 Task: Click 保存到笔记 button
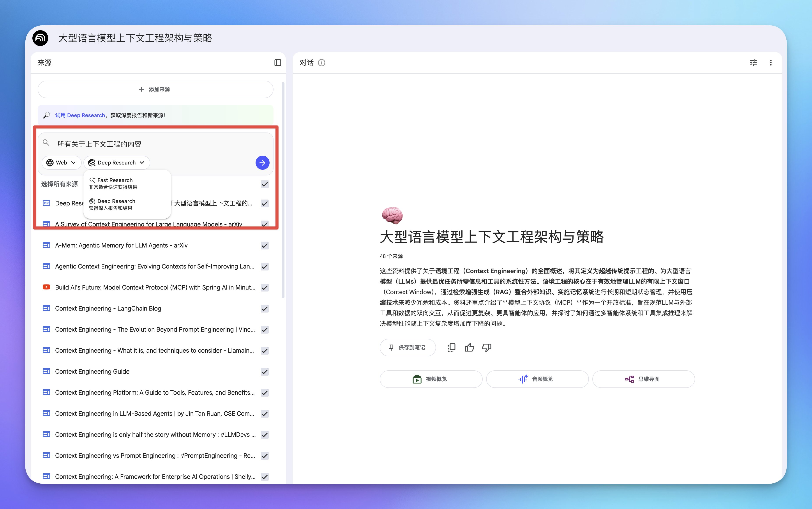pos(408,347)
